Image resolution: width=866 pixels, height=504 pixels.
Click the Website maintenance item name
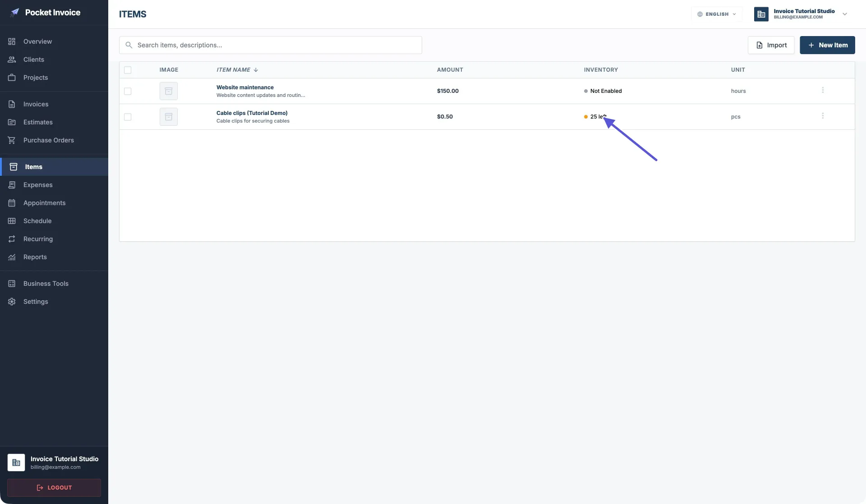tap(245, 87)
